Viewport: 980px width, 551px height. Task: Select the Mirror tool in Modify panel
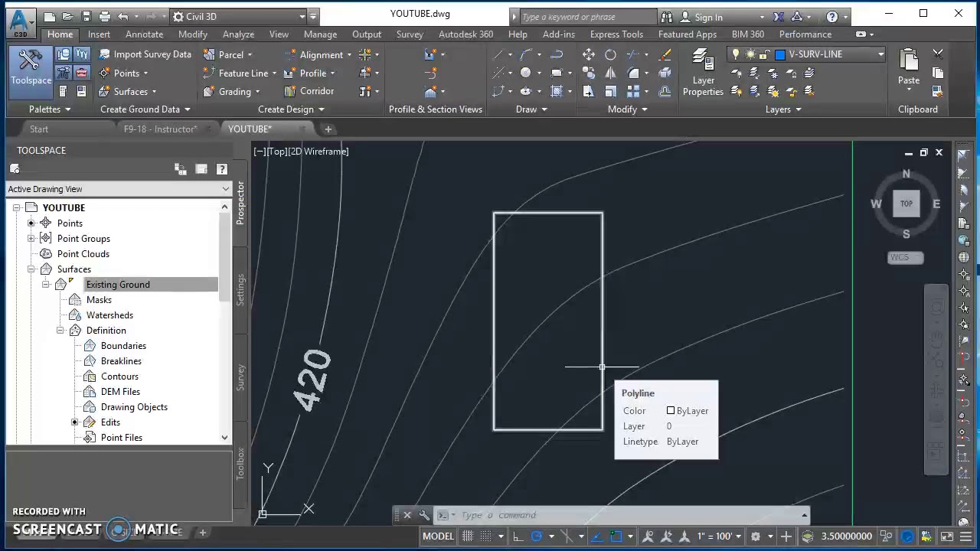tap(610, 73)
